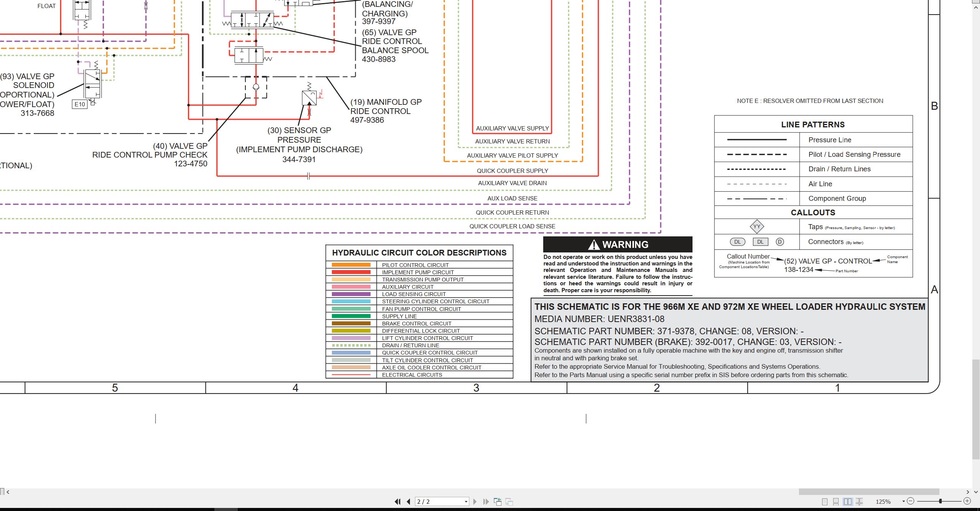
Task: Open the zoom percentage dropdown arrow
Action: pyautogui.click(x=903, y=501)
